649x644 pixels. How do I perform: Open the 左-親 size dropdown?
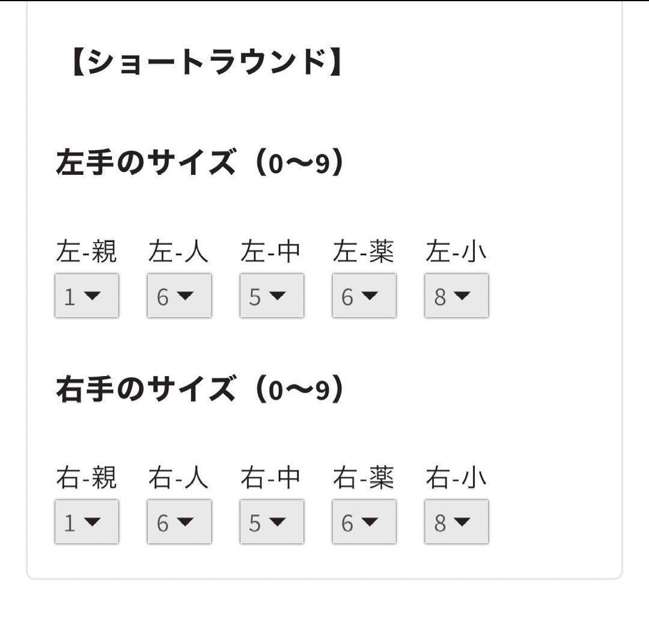tap(86, 295)
